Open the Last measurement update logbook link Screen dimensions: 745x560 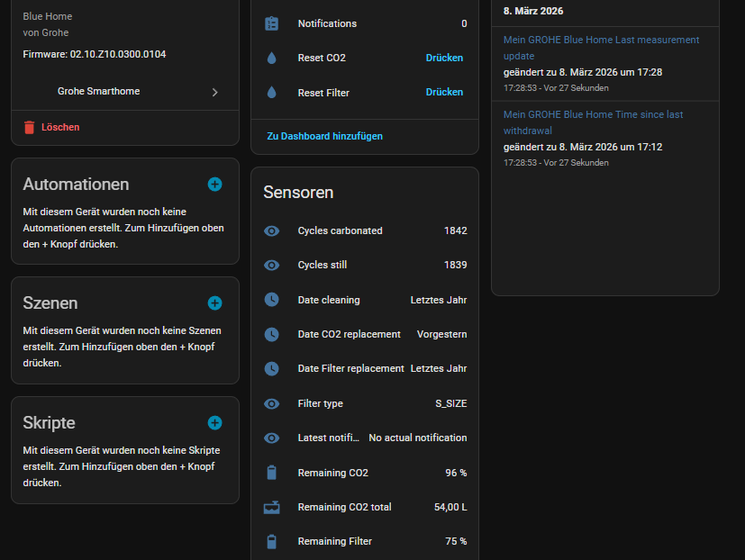click(x=601, y=48)
